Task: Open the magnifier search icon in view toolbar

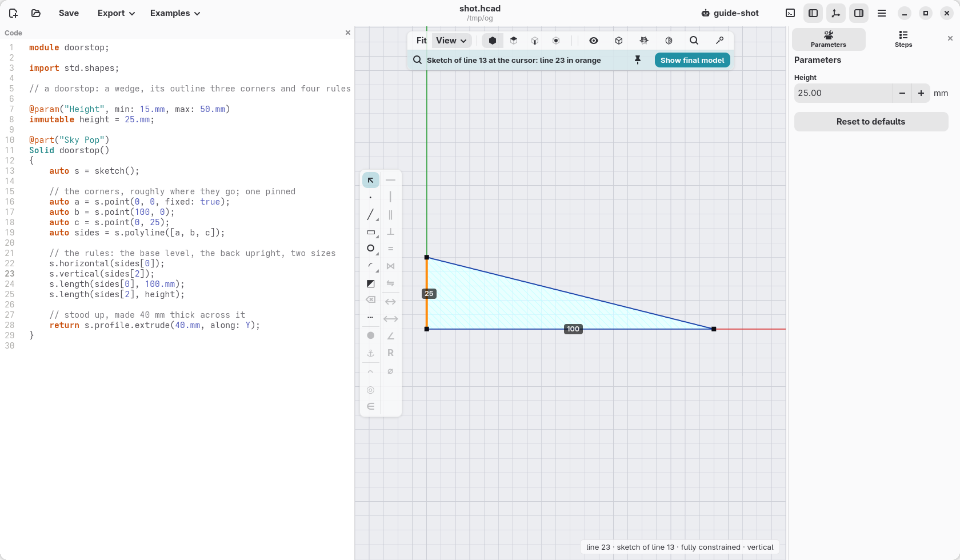Action: 694,41
